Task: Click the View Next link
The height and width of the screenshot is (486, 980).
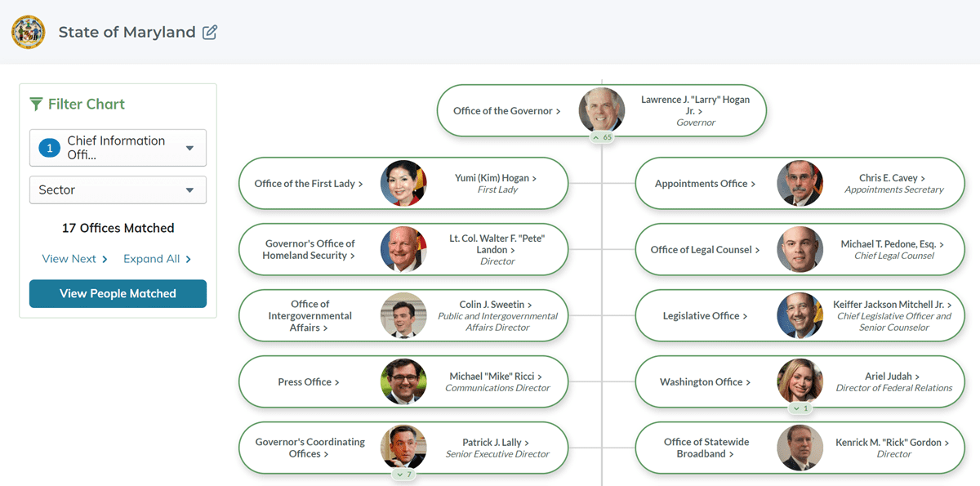Action: [74, 259]
